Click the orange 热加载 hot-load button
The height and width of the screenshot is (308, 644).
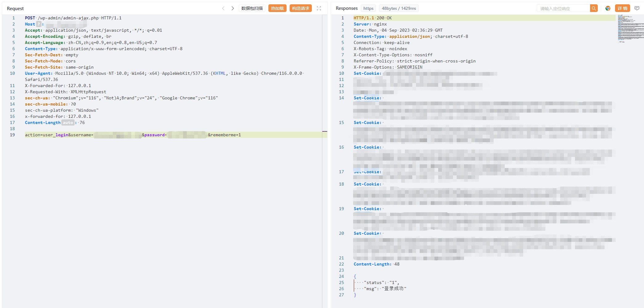pos(277,8)
